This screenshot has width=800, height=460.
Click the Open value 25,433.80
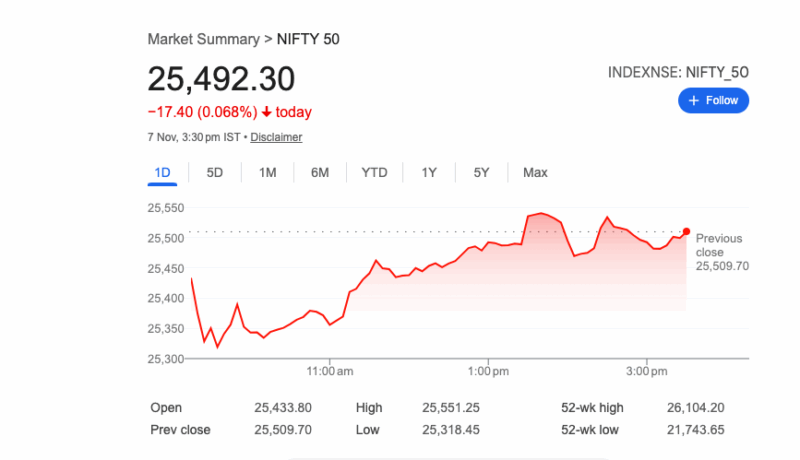coord(284,408)
